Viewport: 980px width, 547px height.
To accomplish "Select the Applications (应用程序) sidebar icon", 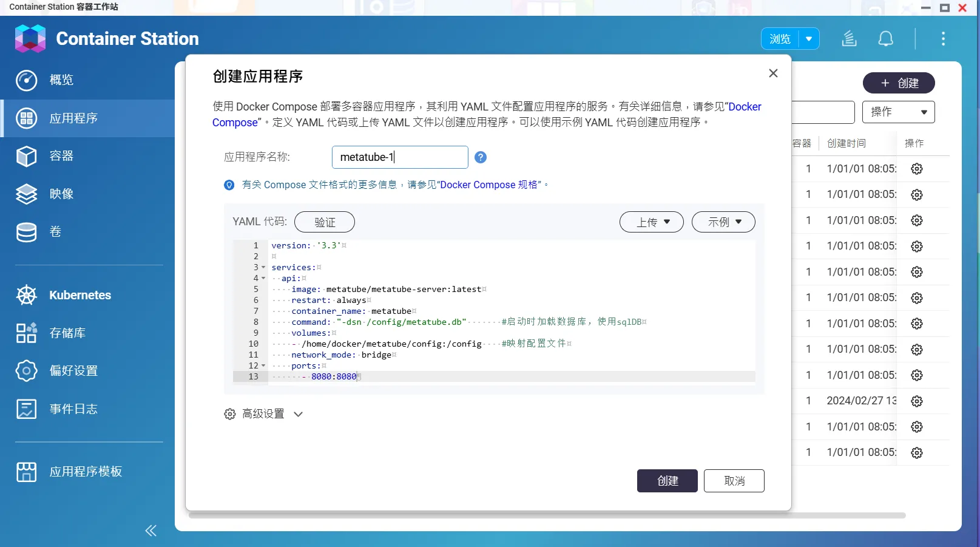I will tap(26, 118).
